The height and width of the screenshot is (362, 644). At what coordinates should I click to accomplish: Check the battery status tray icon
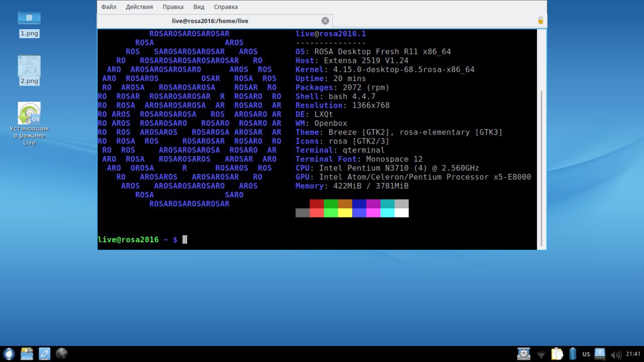[x=573, y=354]
